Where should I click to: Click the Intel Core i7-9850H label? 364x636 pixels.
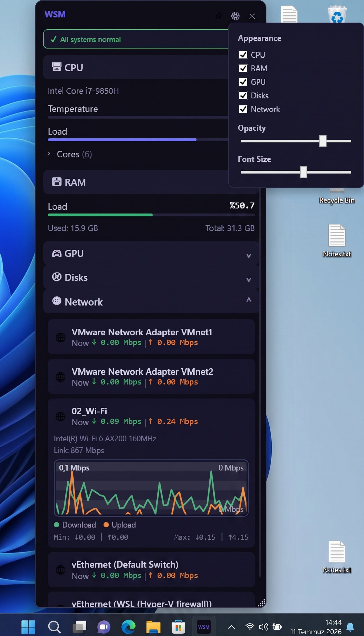[83, 91]
